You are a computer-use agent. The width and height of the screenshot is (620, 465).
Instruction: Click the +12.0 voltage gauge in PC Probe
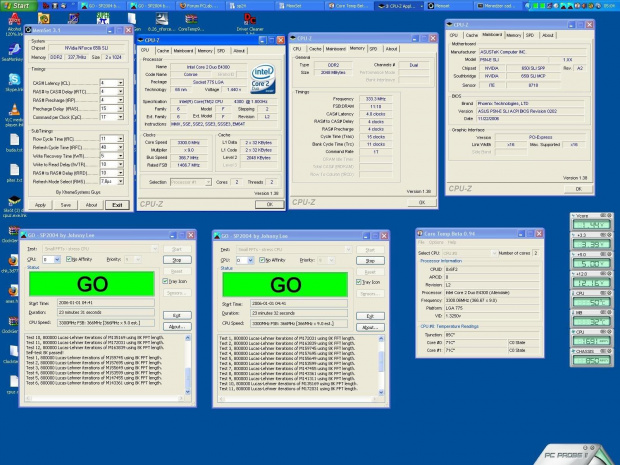tap(592, 280)
